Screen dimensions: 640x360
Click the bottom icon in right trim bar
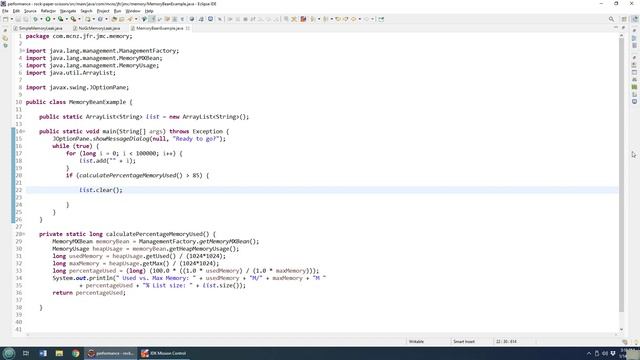(x=634, y=102)
